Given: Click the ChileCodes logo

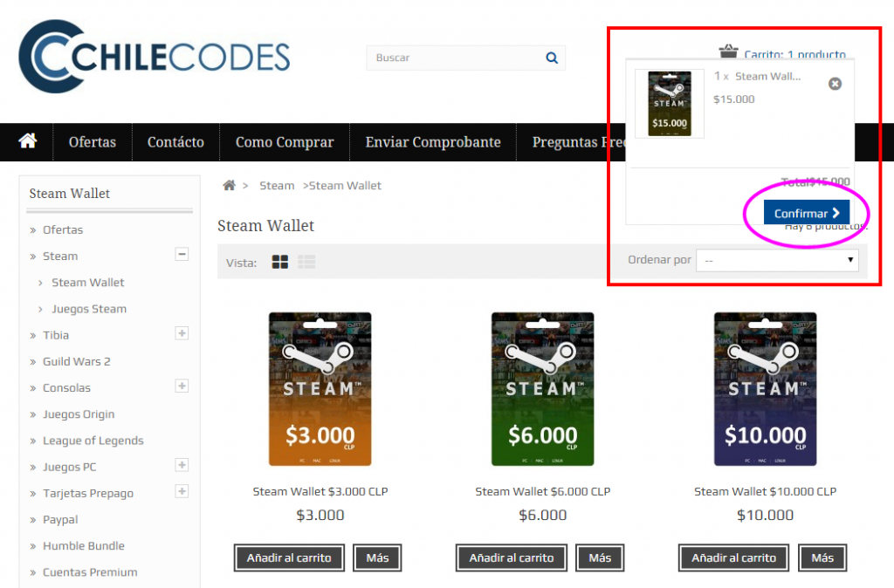Looking at the screenshot, I should 154,57.
